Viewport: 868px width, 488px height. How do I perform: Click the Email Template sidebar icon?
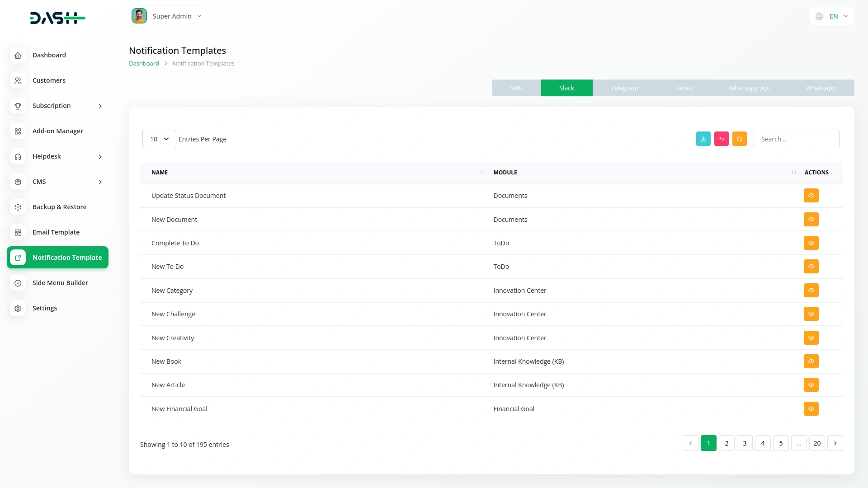pos(18,232)
